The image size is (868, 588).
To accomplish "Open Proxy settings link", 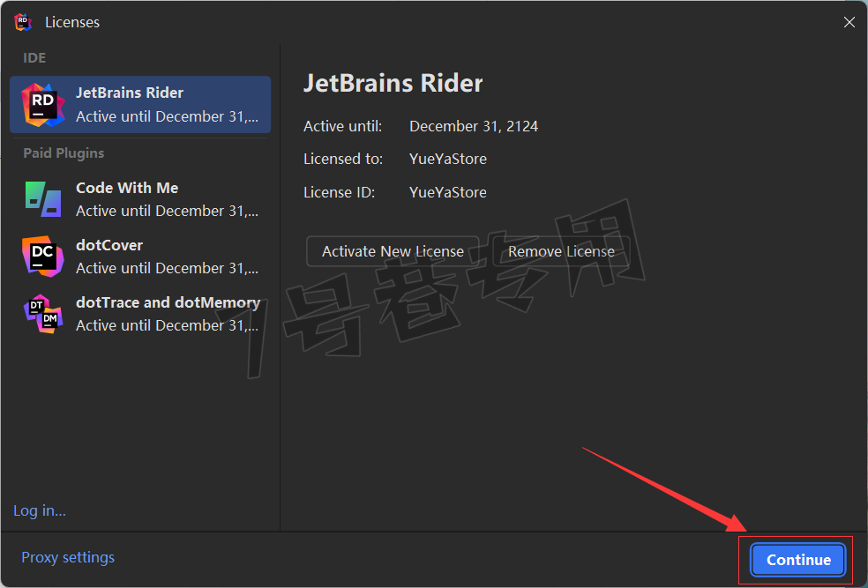I will tap(68, 557).
